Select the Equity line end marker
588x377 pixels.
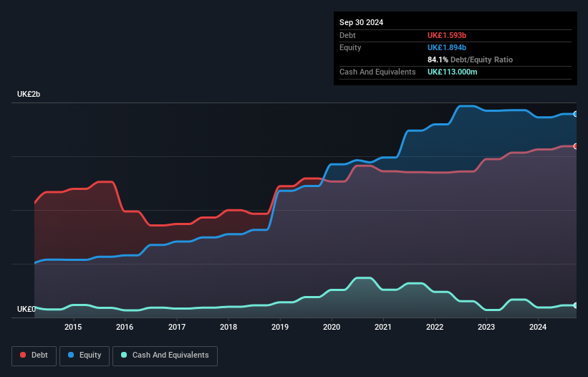coord(576,114)
